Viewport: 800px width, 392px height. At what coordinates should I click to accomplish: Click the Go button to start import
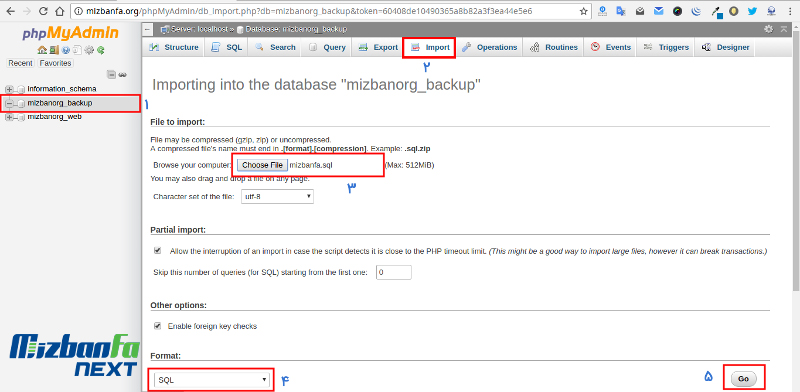coord(743,379)
